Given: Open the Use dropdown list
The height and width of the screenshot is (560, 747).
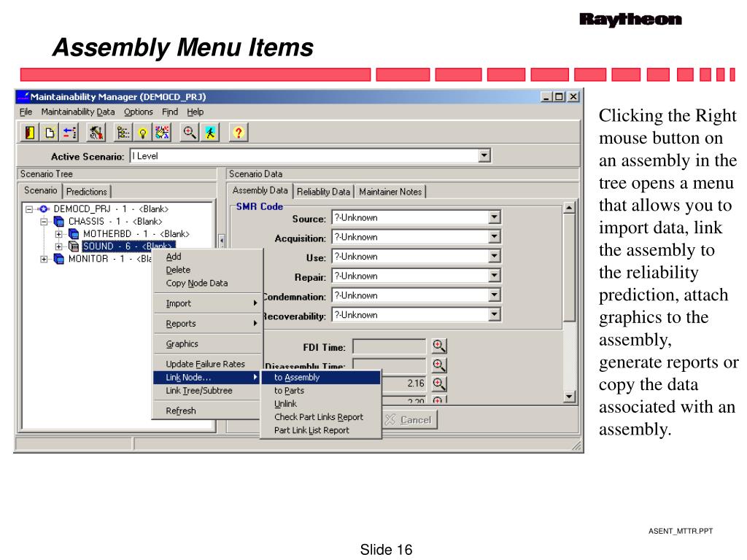Looking at the screenshot, I should (495, 256).
